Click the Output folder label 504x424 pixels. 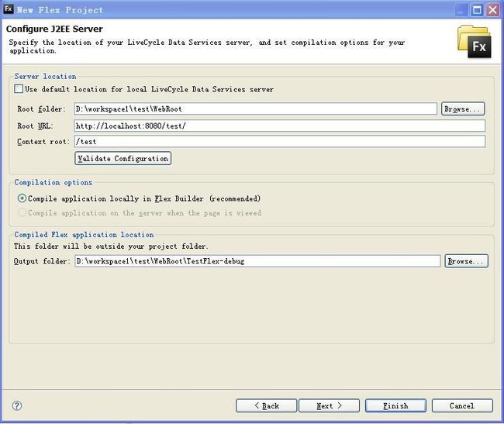[x=41, y=261]
